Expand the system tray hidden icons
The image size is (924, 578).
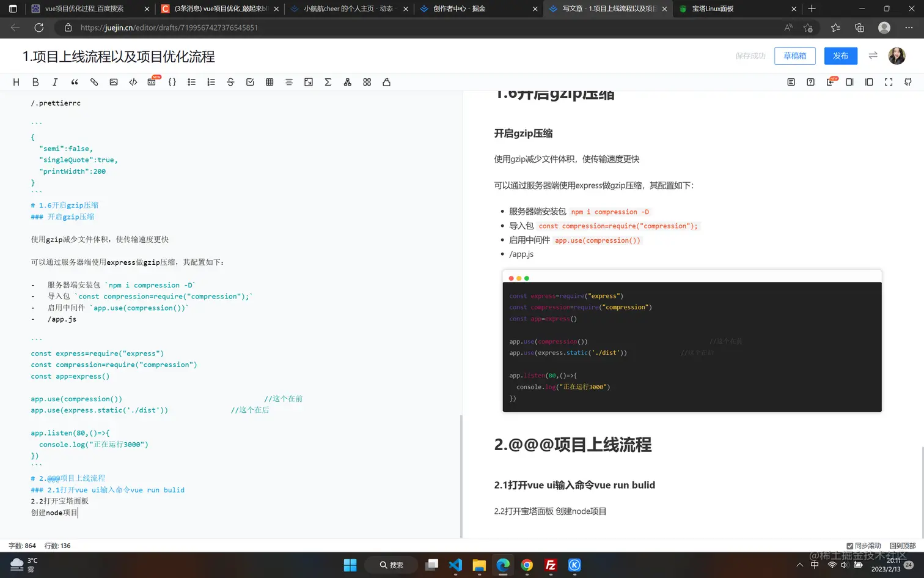[x=799, y=565]
